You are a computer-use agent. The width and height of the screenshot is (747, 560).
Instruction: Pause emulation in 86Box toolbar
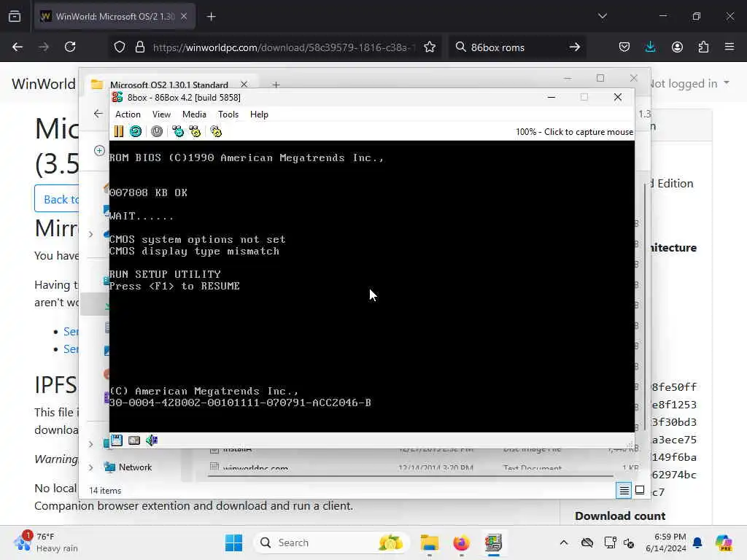(x=119, y=131)
